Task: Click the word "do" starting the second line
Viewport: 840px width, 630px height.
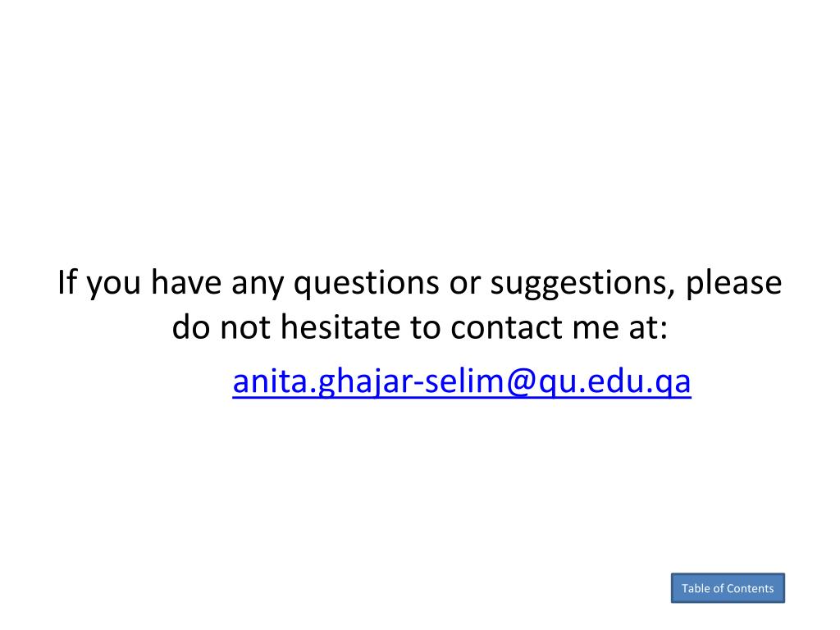Action: click(x=190, y=326)
